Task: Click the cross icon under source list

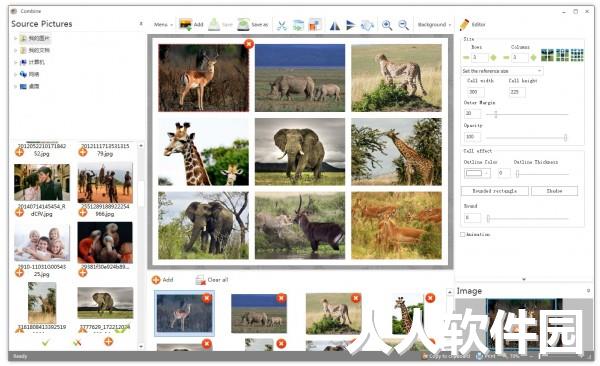Action: 77,342
